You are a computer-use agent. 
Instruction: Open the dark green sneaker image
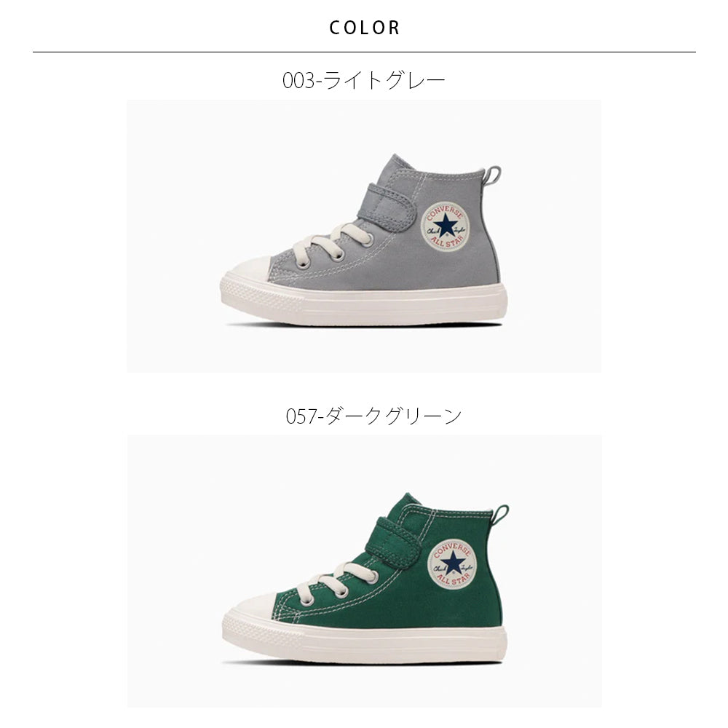tap(364, 571)
